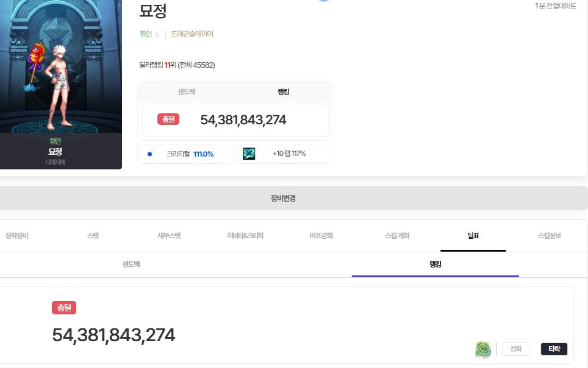The width and height of the screenshot is (588, 368).
Task: Click the chevron after 휘인
Action: 157,35
